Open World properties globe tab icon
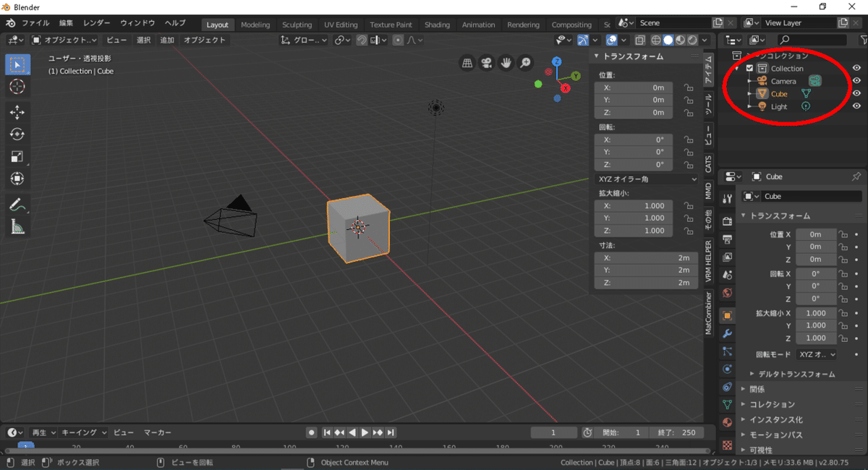 tap(727, 294)
